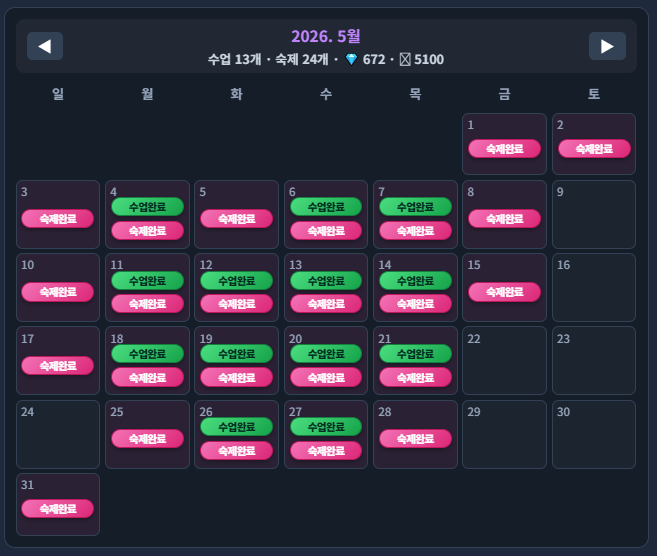The width and height of the screenshot is (657, 556).
Task: Click the blue gem icon in header
Action: coord(351,59)
